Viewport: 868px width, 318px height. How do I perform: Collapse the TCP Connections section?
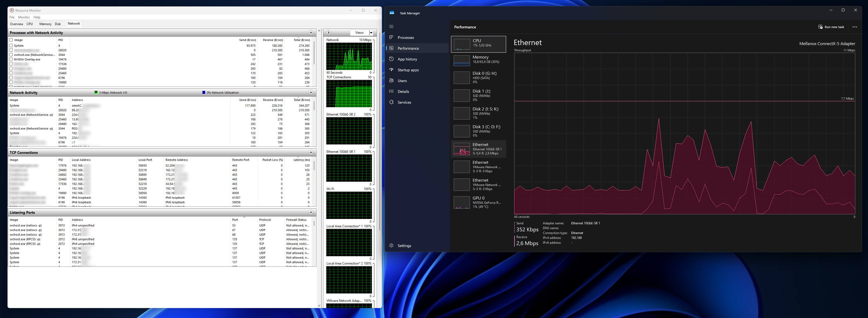tap(311, 152)
